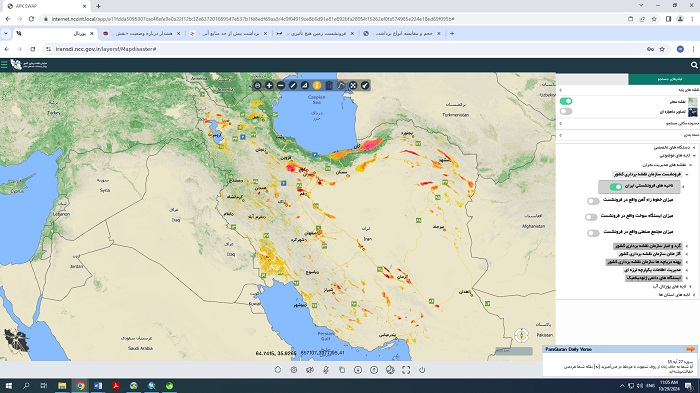Open the hamburger menu in site header

tap(4, 65)
